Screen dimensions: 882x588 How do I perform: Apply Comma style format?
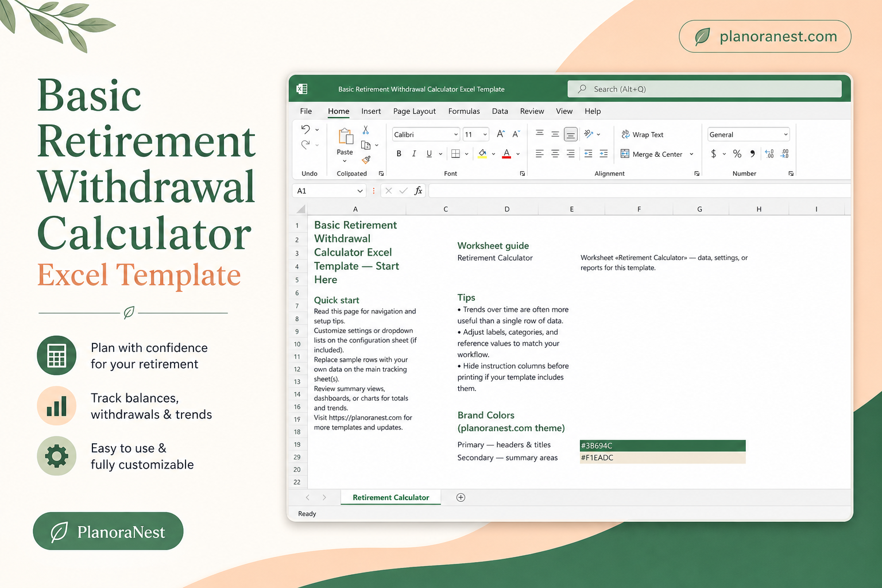click(753, 153)
